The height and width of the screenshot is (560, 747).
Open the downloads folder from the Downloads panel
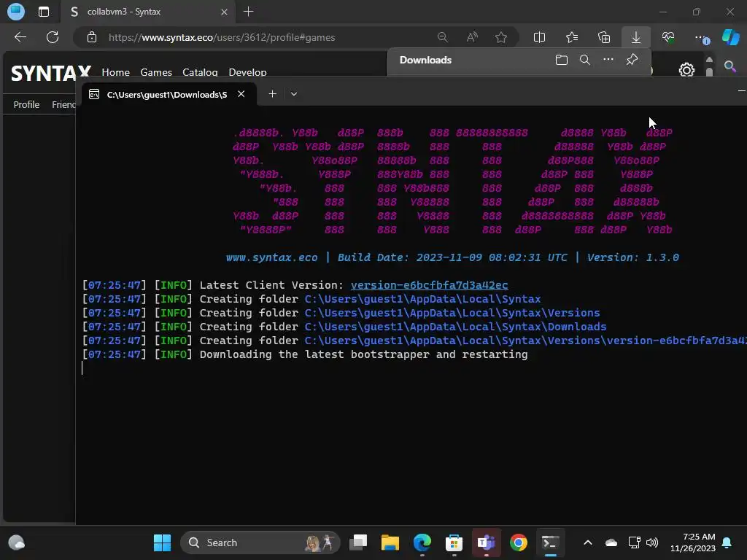[x=562, y=60]
